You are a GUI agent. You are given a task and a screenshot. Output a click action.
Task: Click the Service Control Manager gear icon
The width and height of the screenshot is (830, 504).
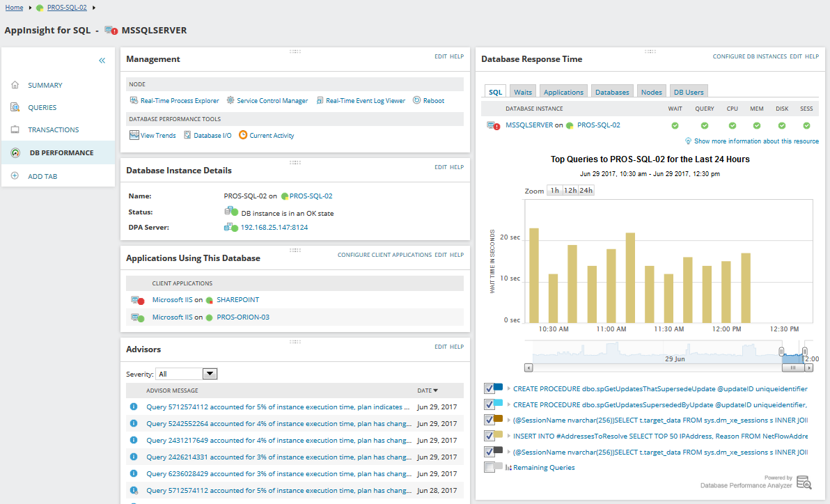(230, 100)
